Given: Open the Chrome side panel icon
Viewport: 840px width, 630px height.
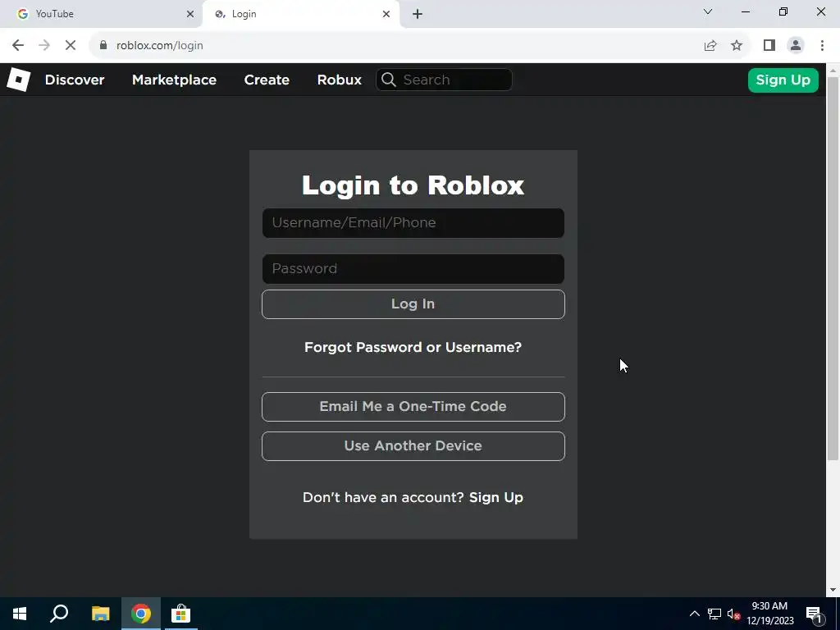Looking at the screenshot, I should click(769, 46).
